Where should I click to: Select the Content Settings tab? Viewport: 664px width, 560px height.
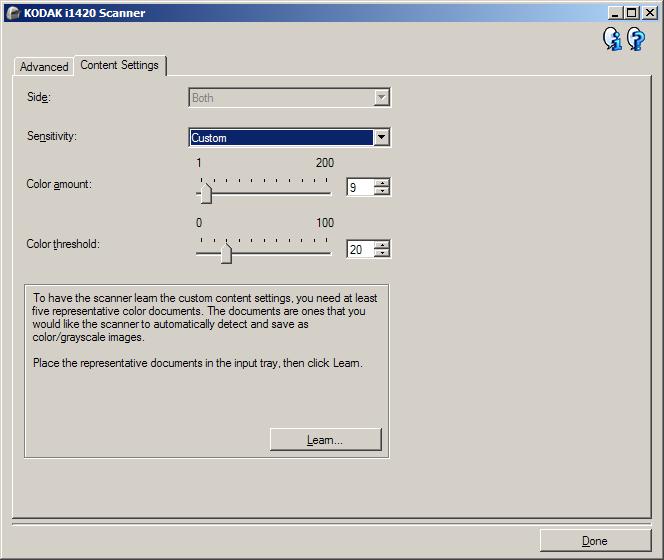click(119, 65)
